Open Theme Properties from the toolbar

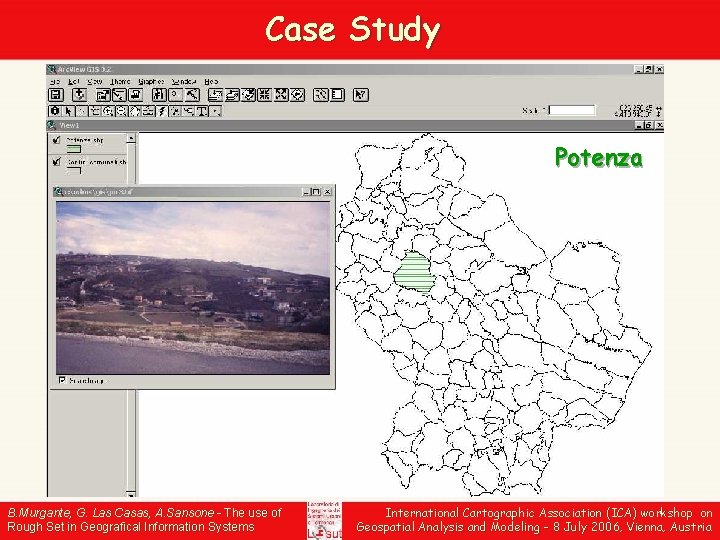coord(103,95)
